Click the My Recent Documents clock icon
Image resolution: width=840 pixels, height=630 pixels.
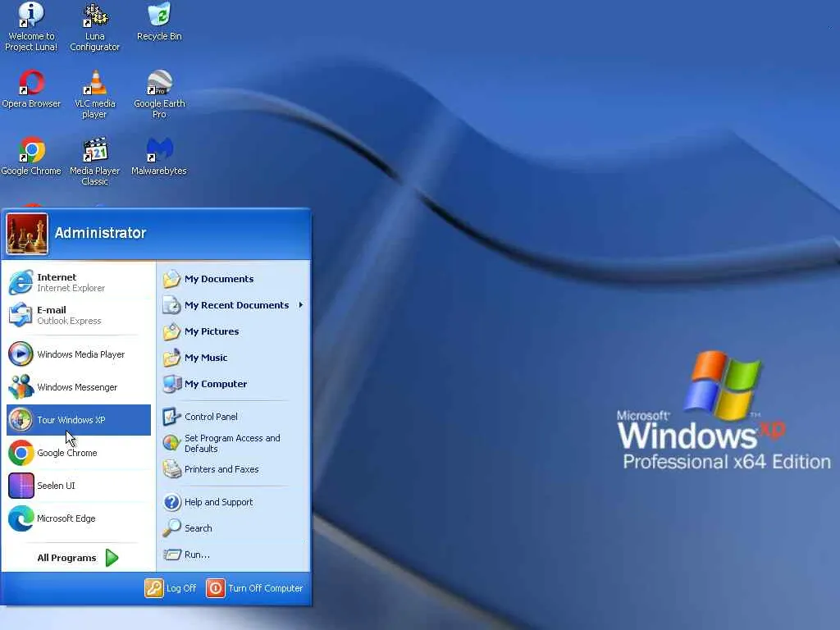tap(172, 305)
